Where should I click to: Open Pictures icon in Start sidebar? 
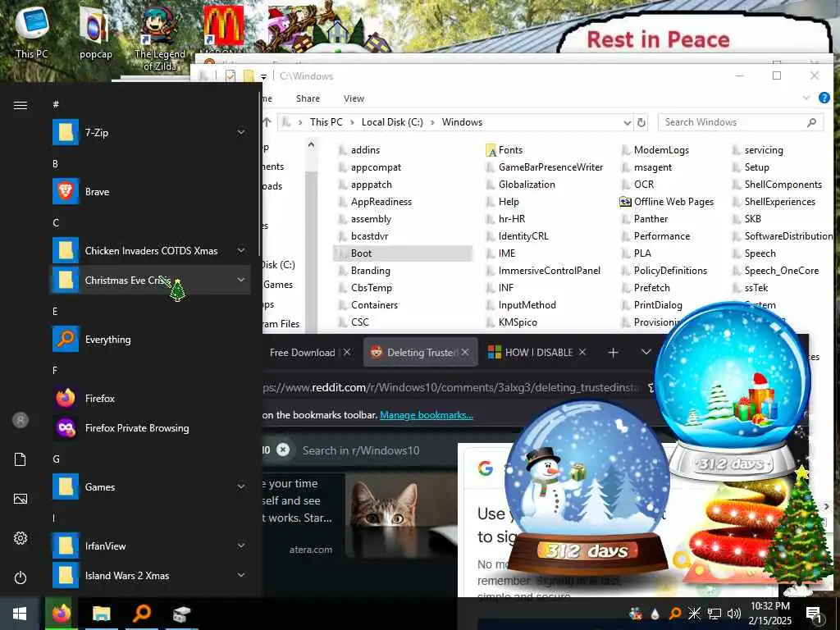pos(21,499)
